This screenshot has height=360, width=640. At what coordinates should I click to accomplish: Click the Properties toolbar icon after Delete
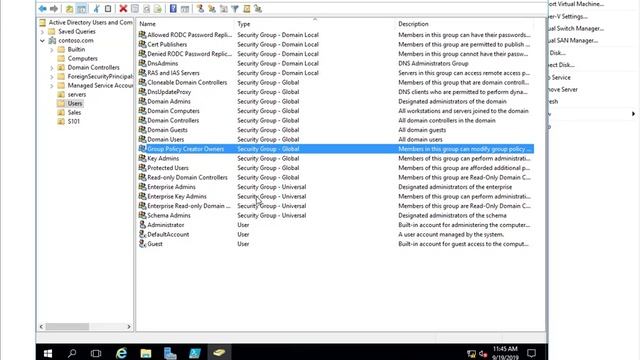(135, 9)
